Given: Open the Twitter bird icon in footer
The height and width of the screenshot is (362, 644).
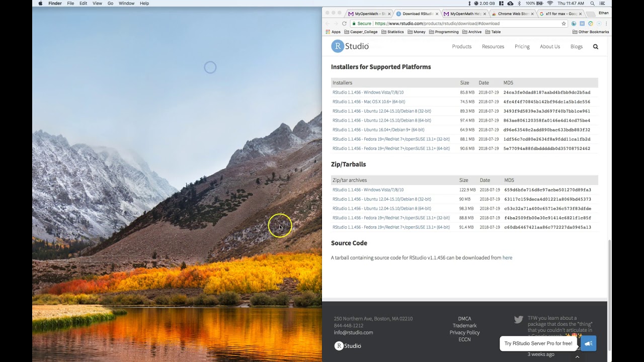Looking at the screenshot, I should (x=519, y=319).
